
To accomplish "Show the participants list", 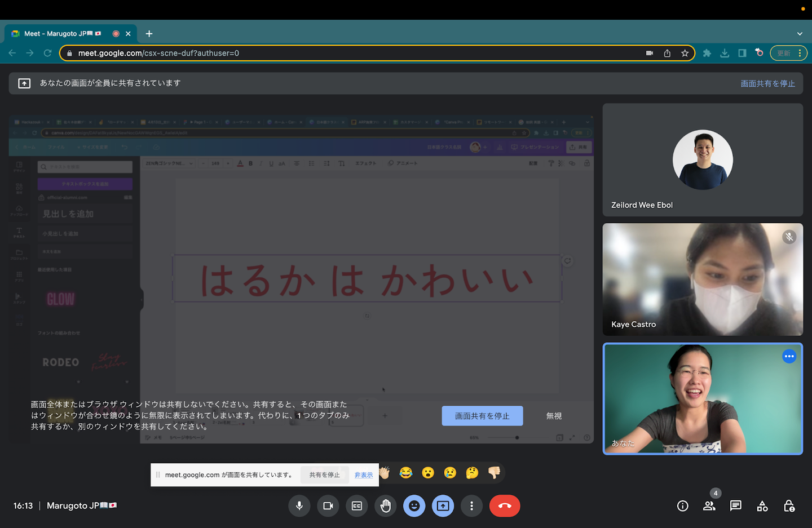I will pyautogui.click(x=709, y=506).
